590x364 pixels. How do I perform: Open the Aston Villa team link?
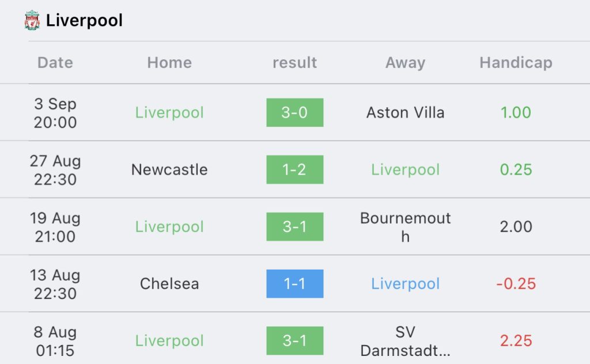click(405, 112)
